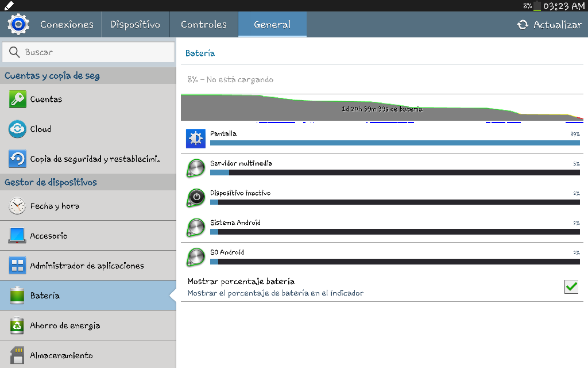Open Cuentas via the key icon
Viewport: 588px width, 368px height.
pyautogui.click(x=18, y=99)
